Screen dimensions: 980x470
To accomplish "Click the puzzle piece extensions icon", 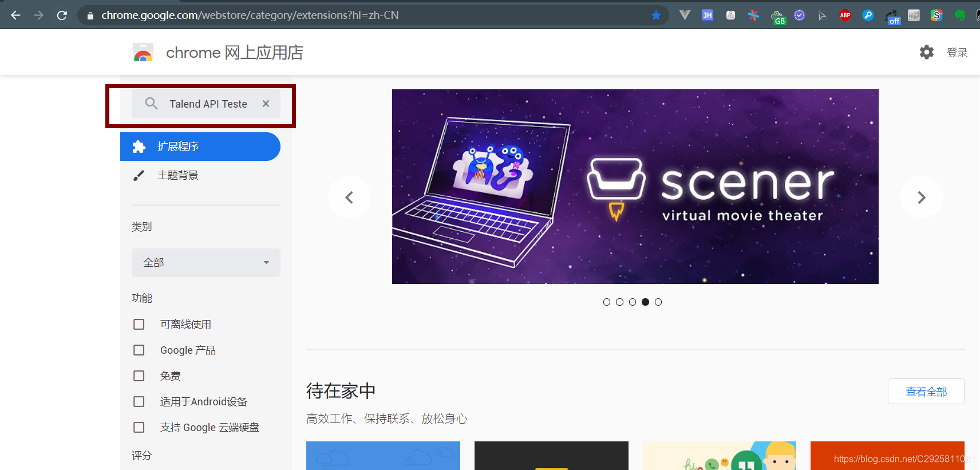I will pos(139,147).
